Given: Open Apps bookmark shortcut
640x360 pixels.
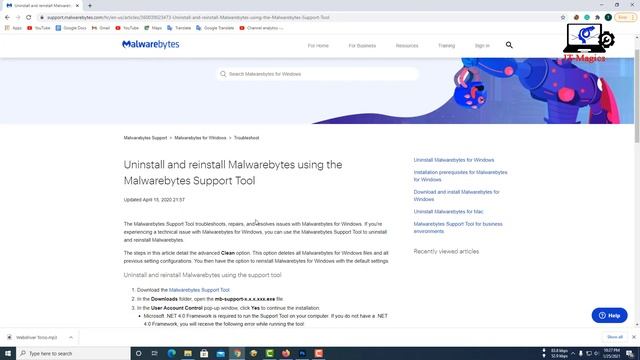Looking at the screenshot, I should click(x=13, y=28).
